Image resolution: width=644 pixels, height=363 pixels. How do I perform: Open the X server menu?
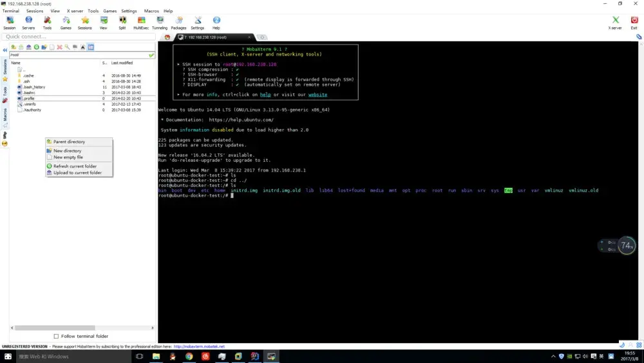click(75, 11)
